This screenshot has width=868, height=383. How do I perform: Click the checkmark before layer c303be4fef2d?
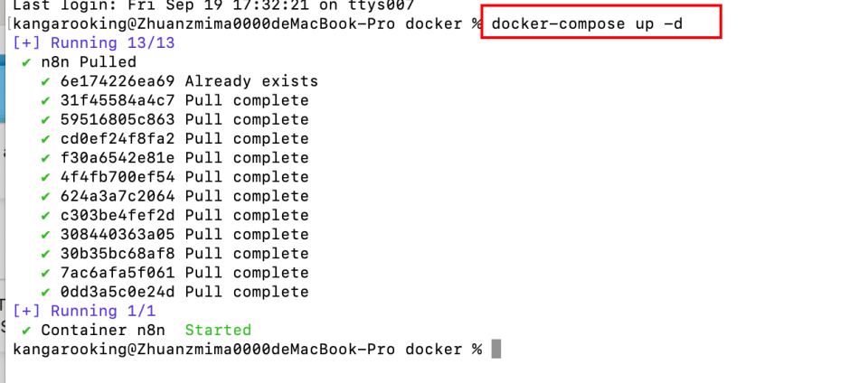coord(45,216)
